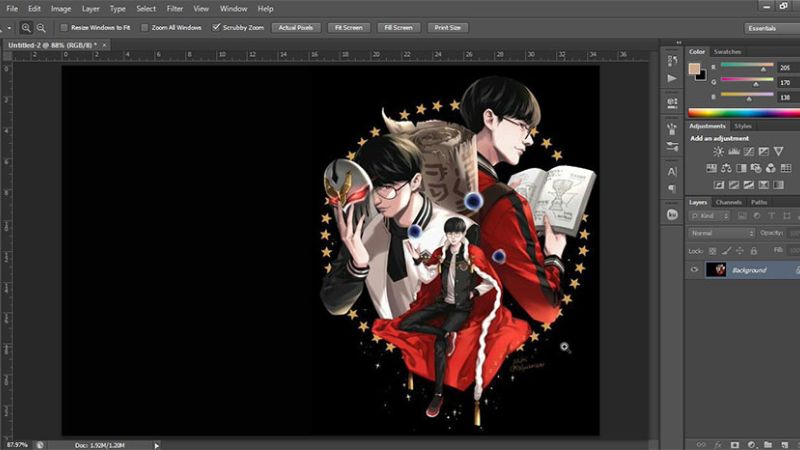
Task: Add a Channel Mixer adjustment
Action: click(x=771, y=168)
